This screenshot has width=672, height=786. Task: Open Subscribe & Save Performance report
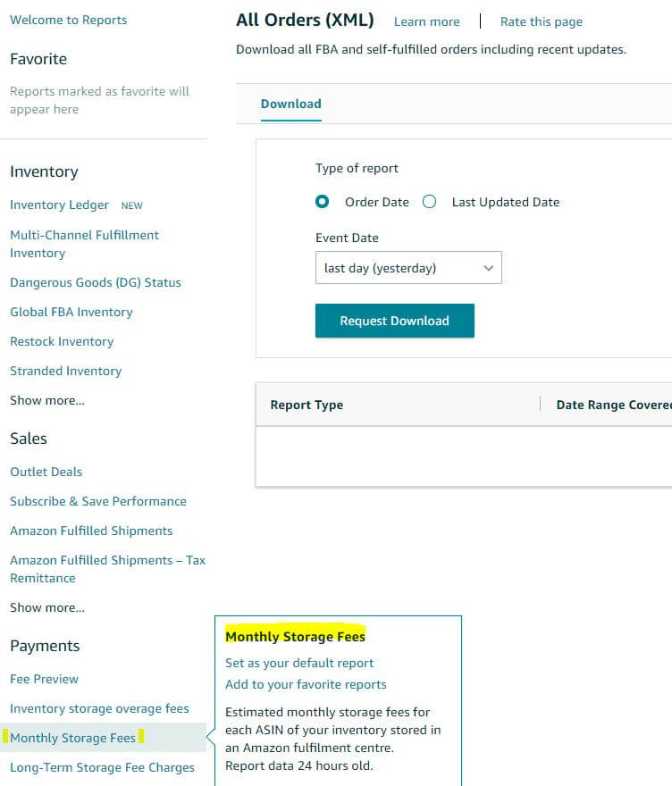(97, 501)
